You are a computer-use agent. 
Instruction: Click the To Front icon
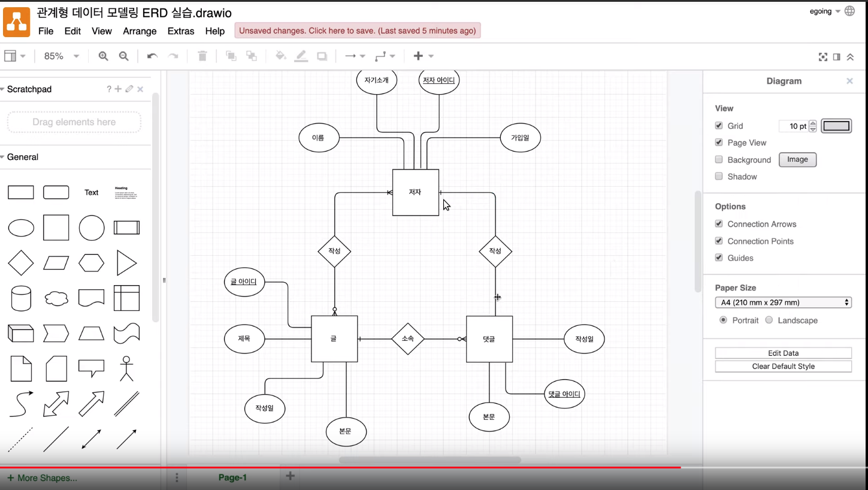pos(231,56)
